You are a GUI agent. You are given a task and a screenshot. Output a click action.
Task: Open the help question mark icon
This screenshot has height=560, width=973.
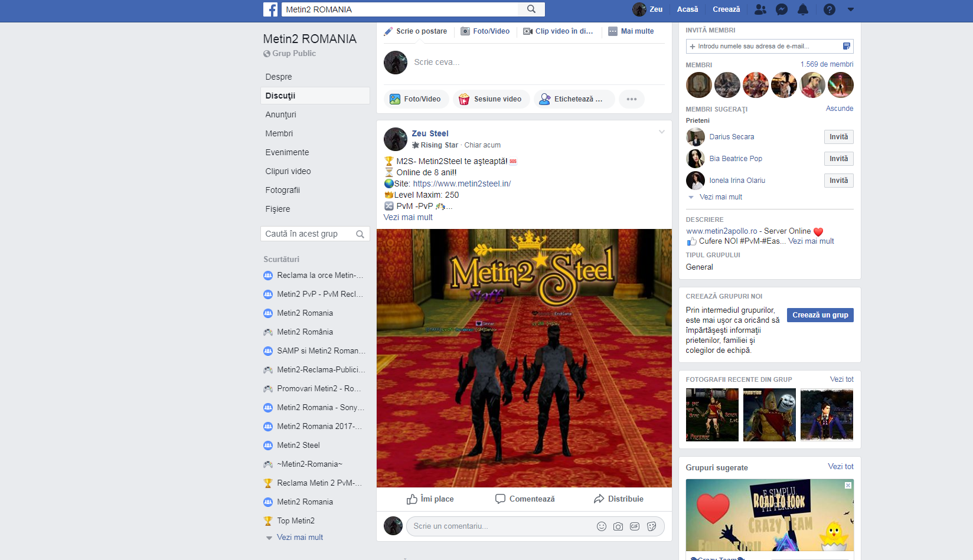click(x=830, y=9)
